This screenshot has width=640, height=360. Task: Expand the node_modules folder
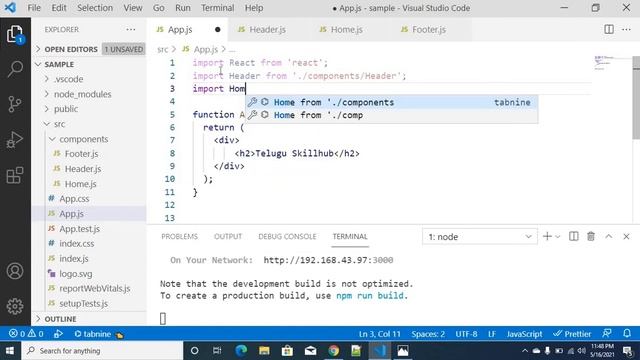click(89, 94)
